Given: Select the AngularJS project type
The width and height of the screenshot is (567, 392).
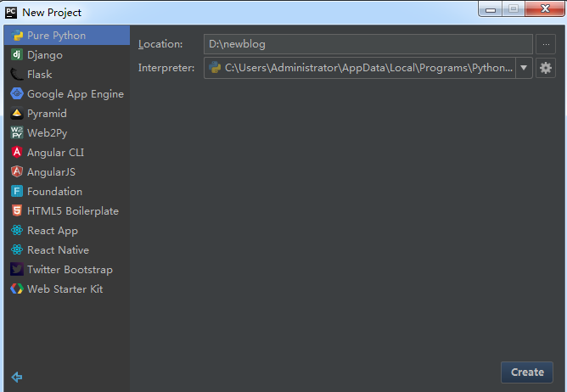Looking at the screenshot, I should click(51, 172).
